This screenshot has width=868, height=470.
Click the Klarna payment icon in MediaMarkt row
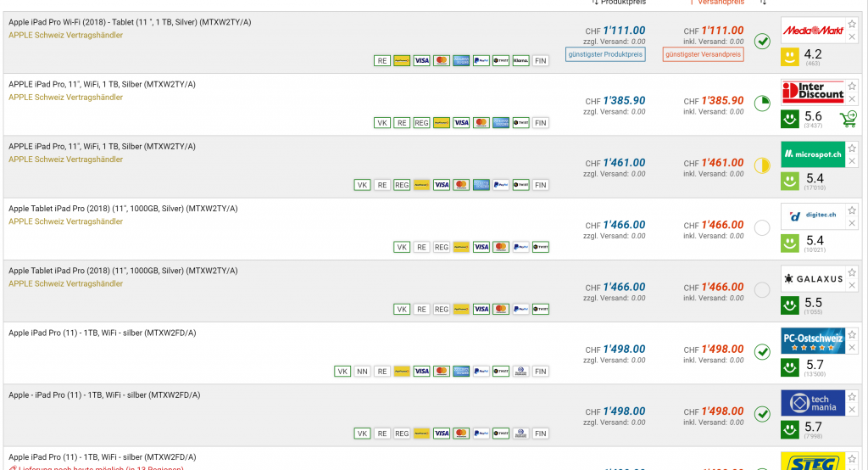[x=520, y=60]
